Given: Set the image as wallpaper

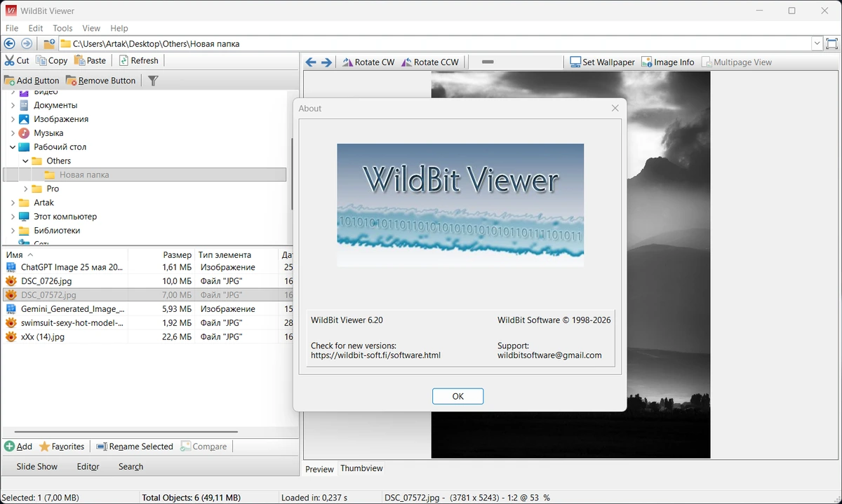Looking at the screenshot, I should click(602, 62).
